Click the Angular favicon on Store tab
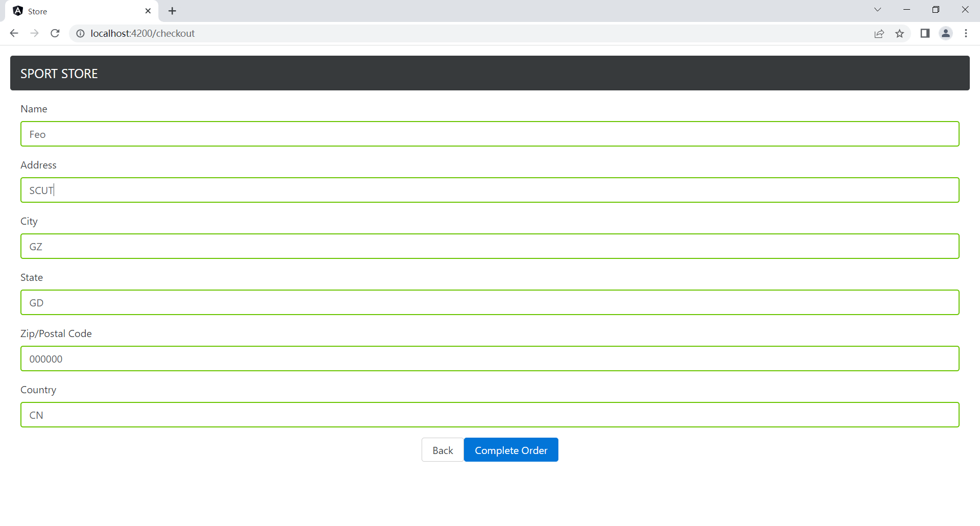Image resolution: width=980 pixels, height=526 pixels. [18, 11]
